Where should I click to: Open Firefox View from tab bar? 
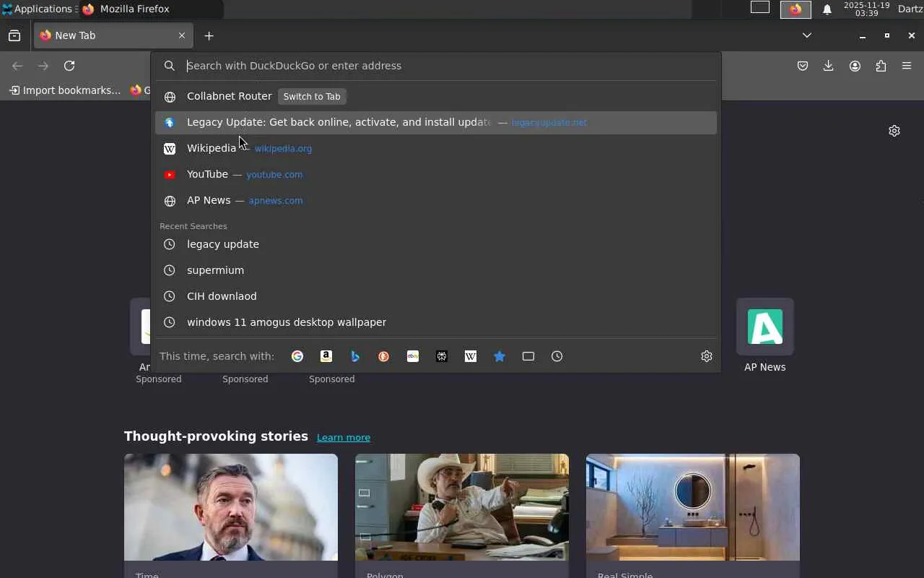click(x=14, y=35)
